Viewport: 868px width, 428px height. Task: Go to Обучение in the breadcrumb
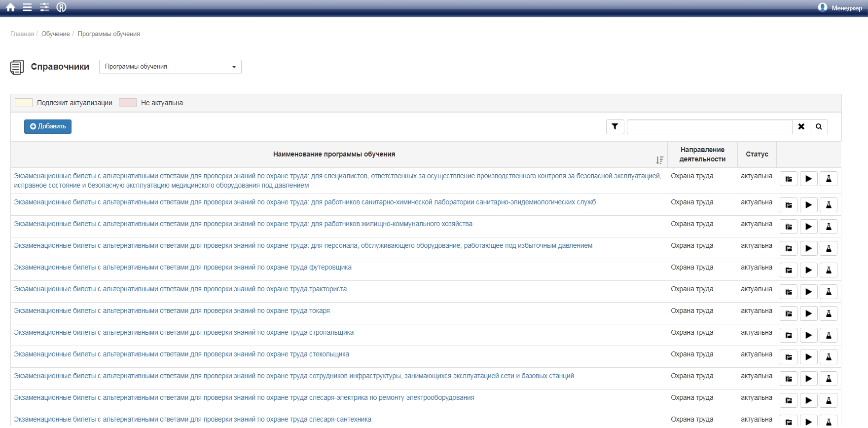(55, 34)
